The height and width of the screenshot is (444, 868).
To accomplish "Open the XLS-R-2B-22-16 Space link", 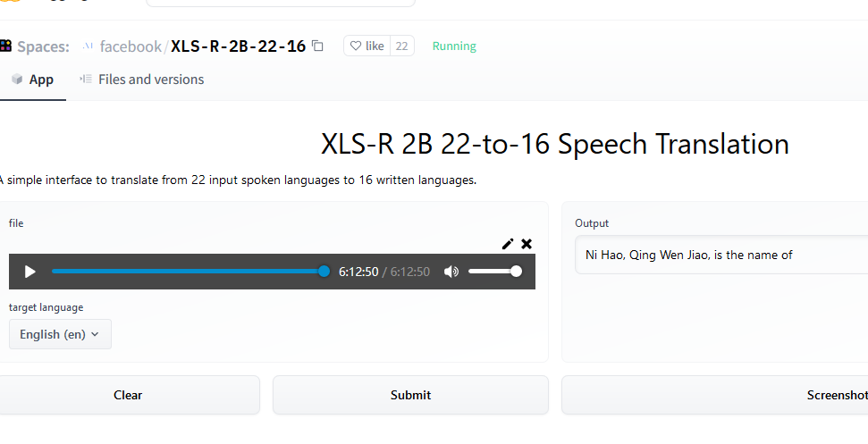I will (x=238, y=46).
